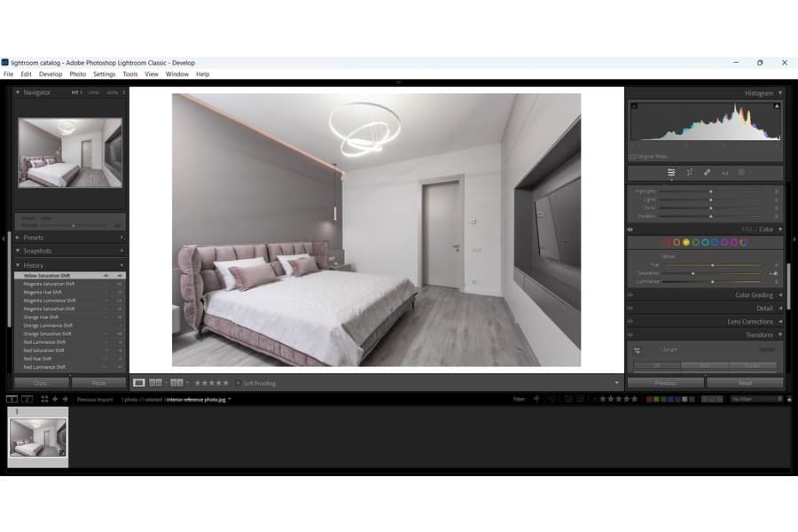Select the Masking tool icon

741,173
